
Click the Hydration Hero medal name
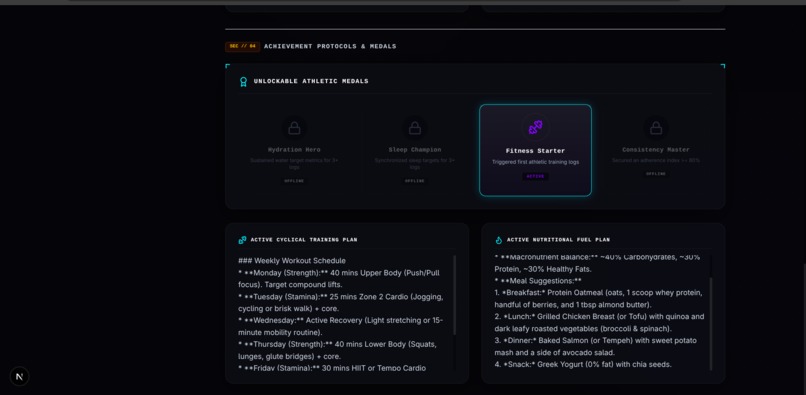pyautogui.click(x=294, y=150)
